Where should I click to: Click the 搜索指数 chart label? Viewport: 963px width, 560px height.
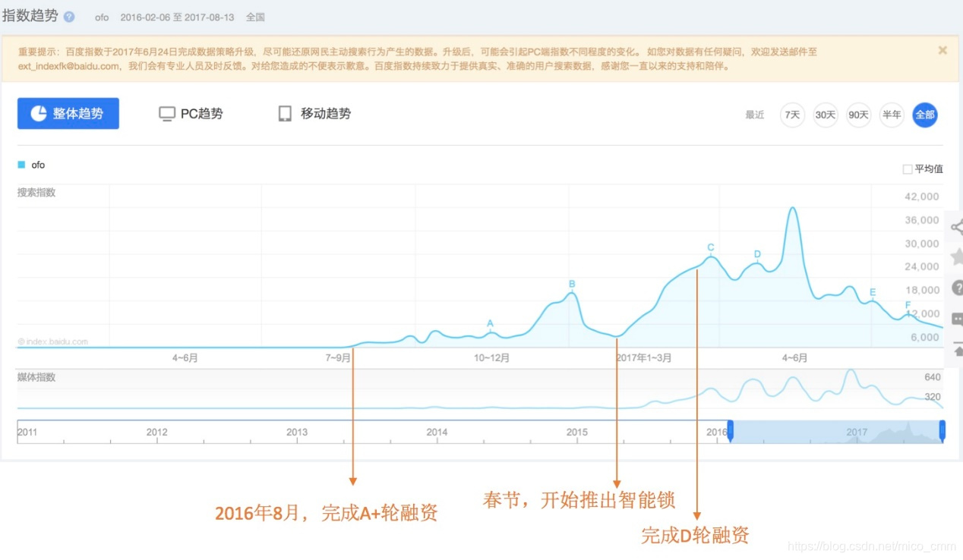(x=36, y=193)
